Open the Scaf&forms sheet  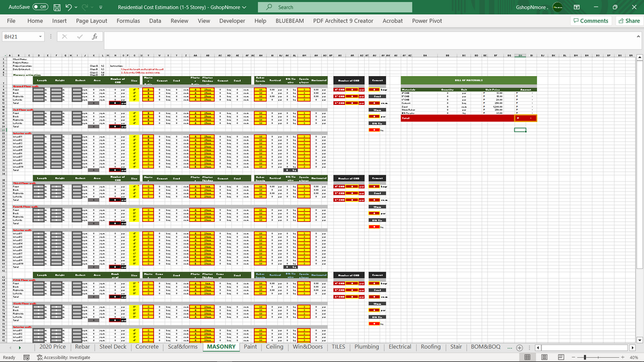pyautogui.click(x=183, y=347)
